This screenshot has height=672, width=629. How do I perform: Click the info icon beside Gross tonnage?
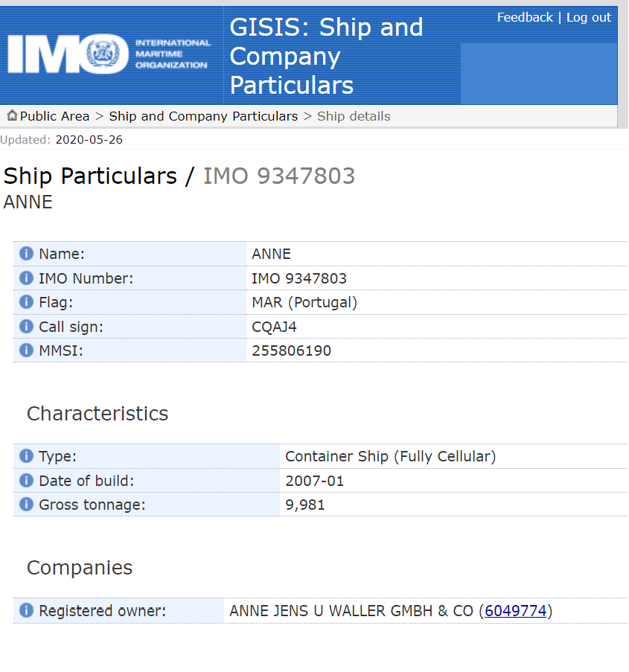coord(26,505)
